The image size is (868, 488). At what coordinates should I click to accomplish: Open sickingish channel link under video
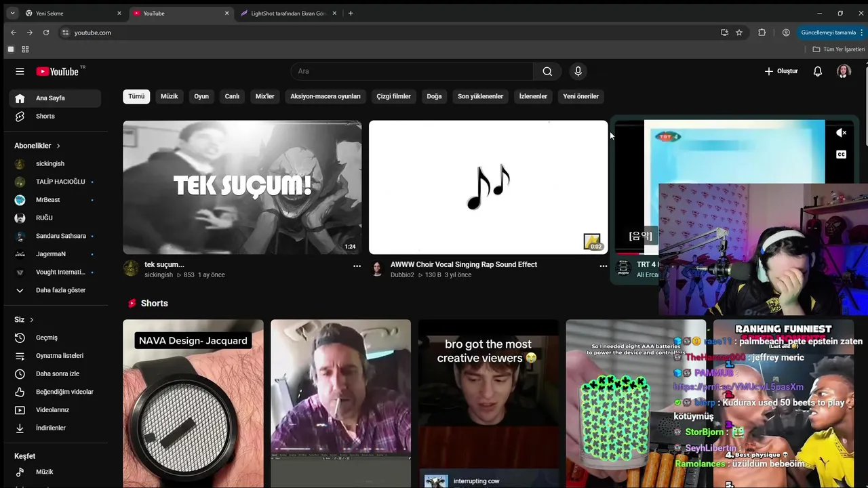point(159,275)
